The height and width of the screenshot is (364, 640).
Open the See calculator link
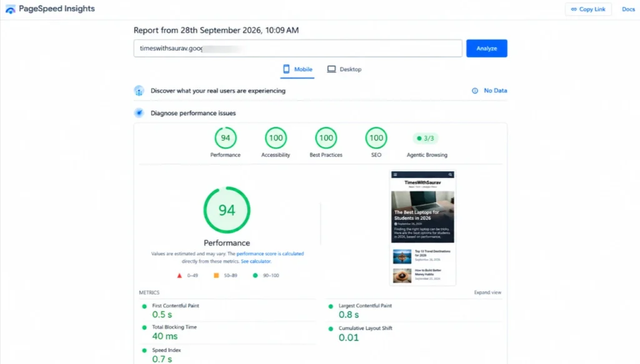(x=256, y=261)
